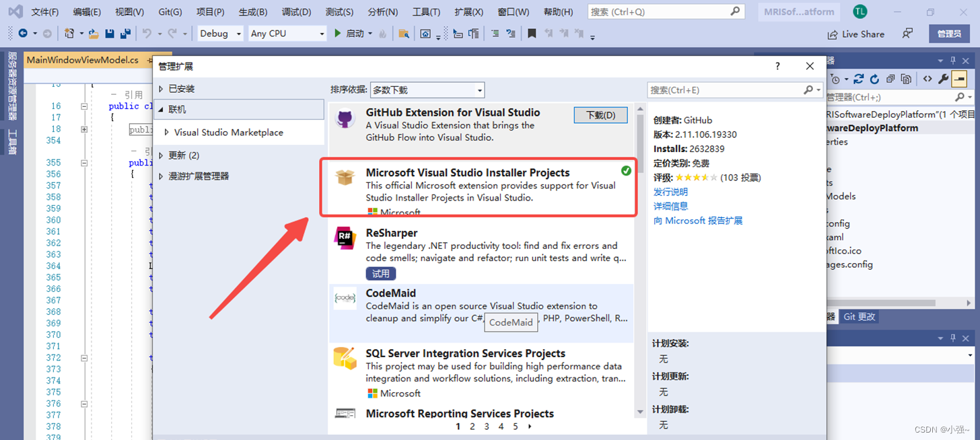
Task: Click the TL account avatar
Action: coord(860,11)
